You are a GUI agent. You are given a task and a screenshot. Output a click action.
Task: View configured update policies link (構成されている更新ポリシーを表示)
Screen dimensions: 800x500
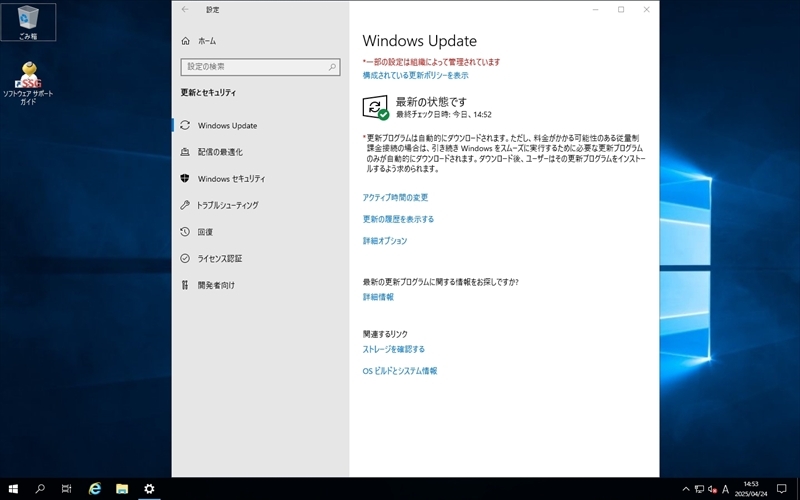tap(415, 76)
